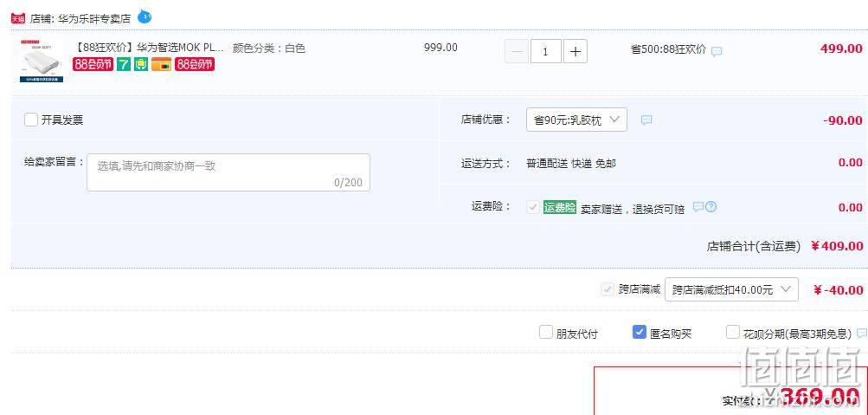Image resolution: width=868 pixels, height=415 pixels.
Task: Click the 0/200 character counter
Action: [348, 182]
